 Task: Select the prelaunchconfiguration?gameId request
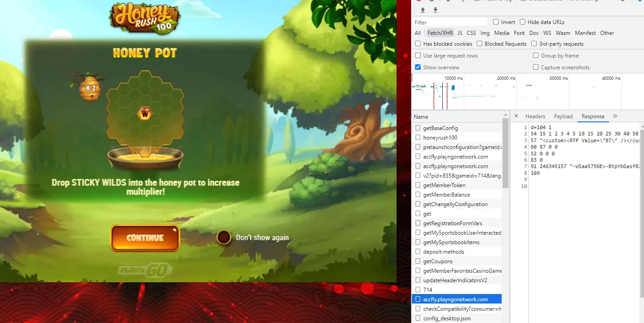pos(457,147)
